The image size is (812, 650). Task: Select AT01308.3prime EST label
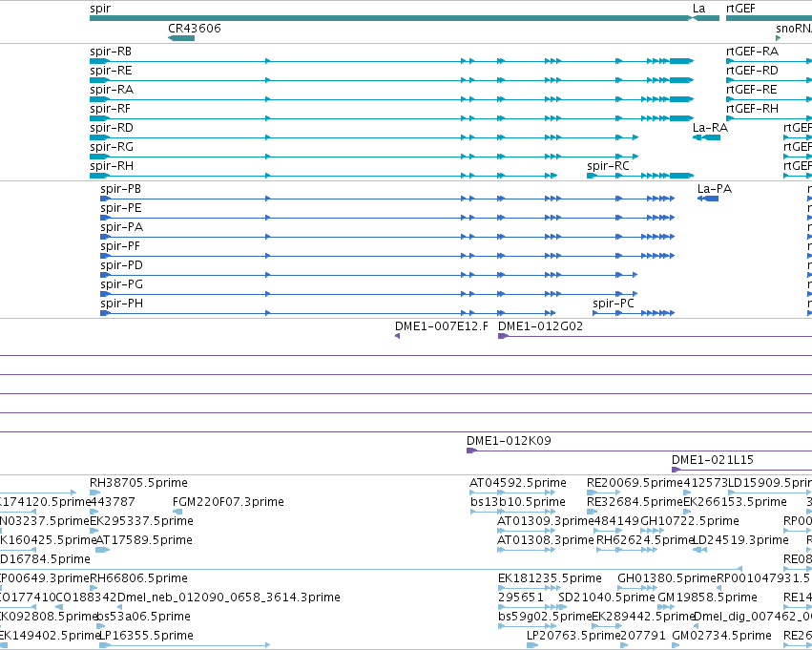click(x=545, y=541)
